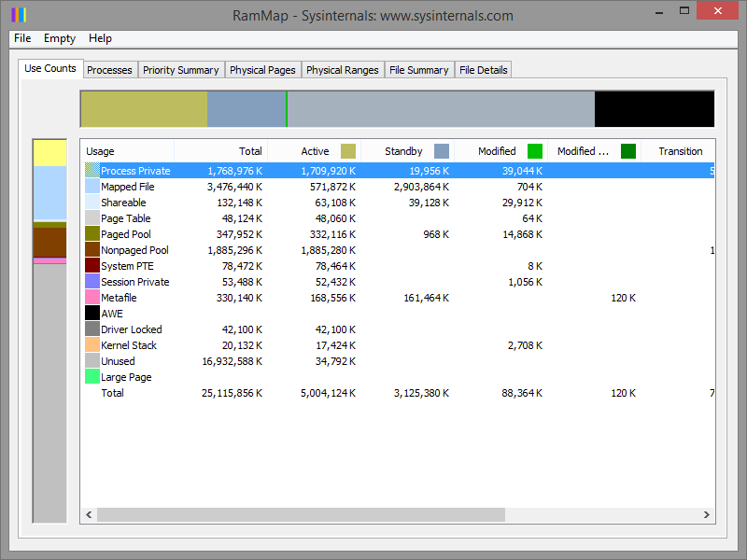Click the horizontal scrollbar right arrow

[x=707, y=515]
